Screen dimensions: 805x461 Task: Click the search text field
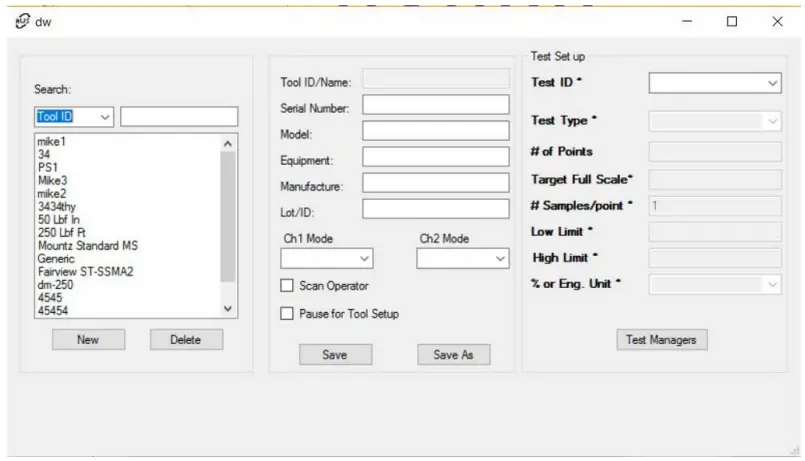179,117
